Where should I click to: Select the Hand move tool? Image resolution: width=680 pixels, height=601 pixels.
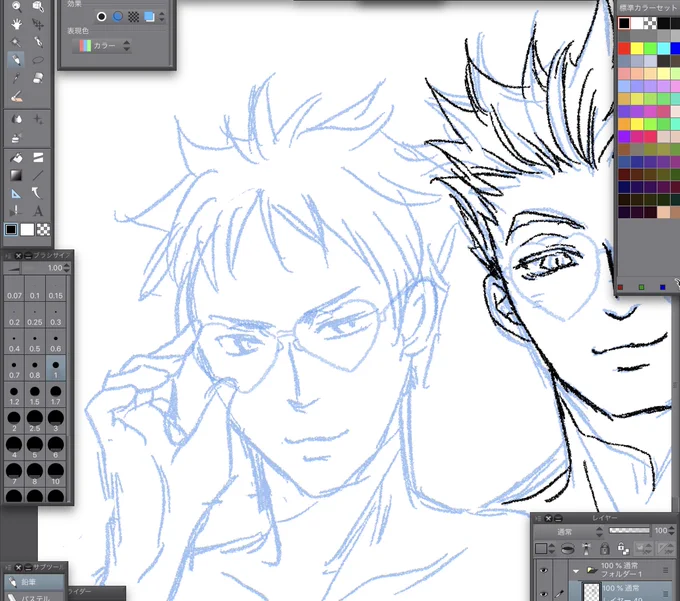coord(16,24)
